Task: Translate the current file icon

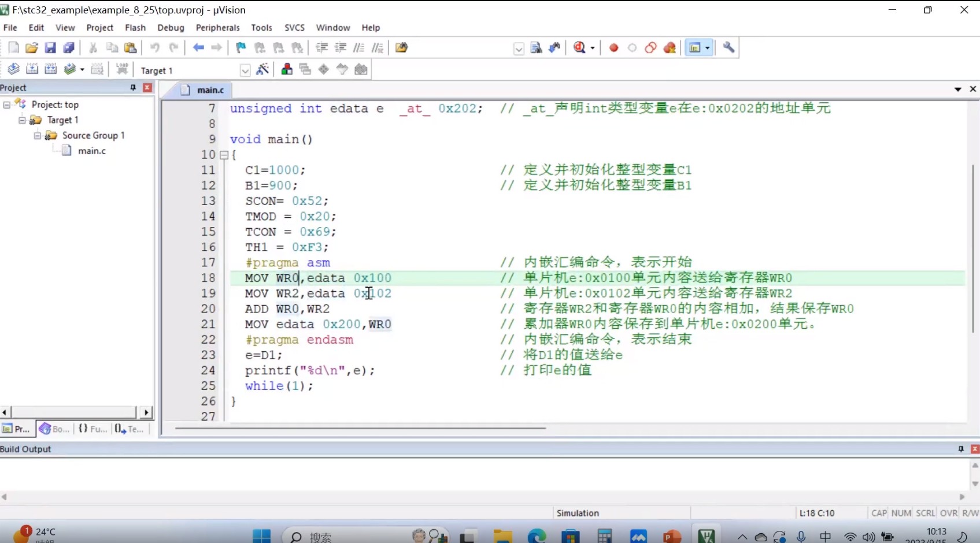Action: click(x=13, y=70)
